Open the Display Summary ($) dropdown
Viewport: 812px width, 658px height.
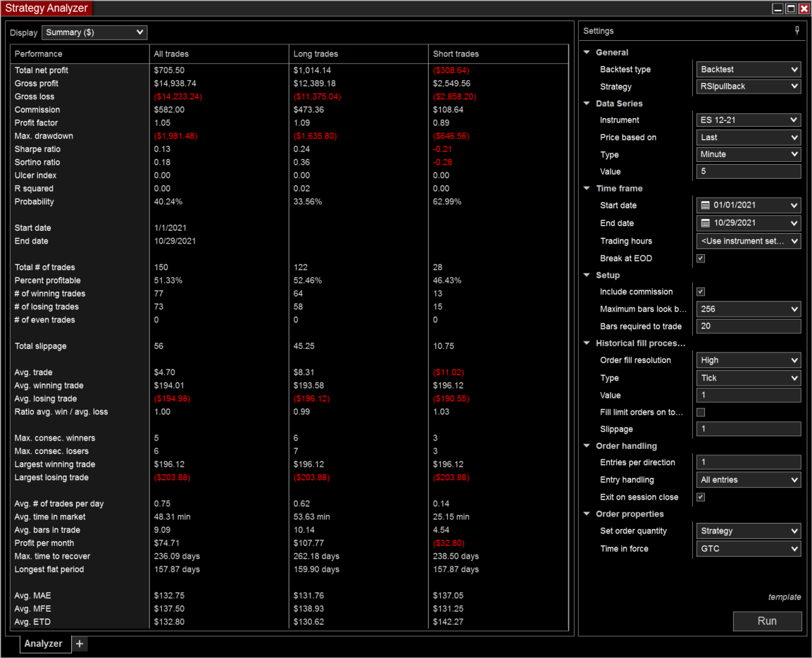[x=94, y=32]
